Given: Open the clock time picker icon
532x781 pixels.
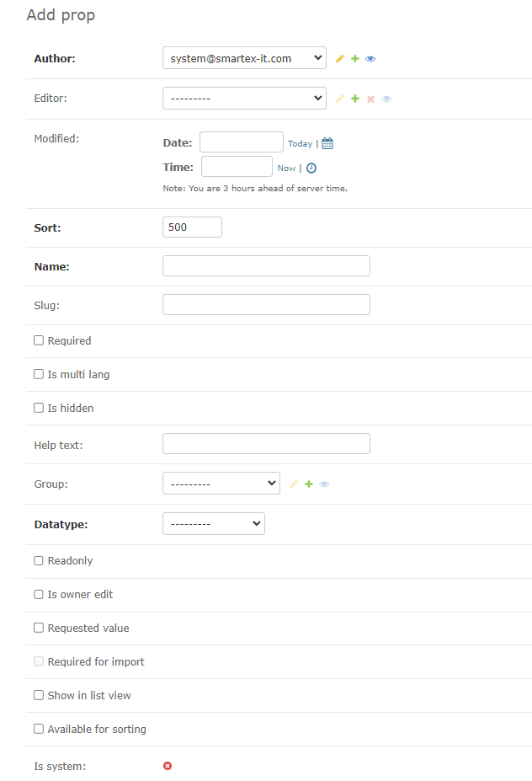Looking at the screenshot, I should point(311,168).
